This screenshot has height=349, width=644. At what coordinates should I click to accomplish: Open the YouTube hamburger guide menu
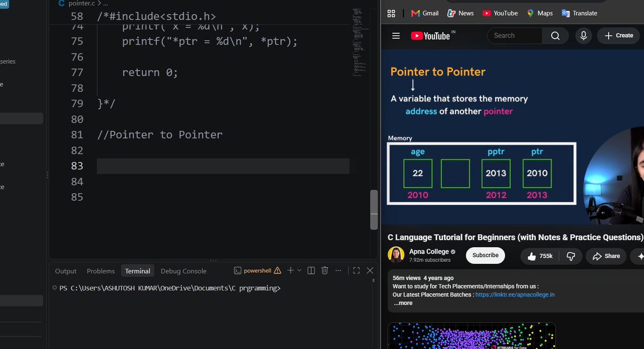pyautogui.click(x=396, y=36)
